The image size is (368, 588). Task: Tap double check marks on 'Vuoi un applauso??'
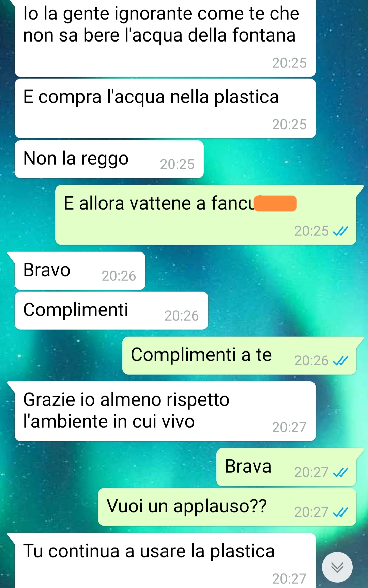click(x=340, y=512)
